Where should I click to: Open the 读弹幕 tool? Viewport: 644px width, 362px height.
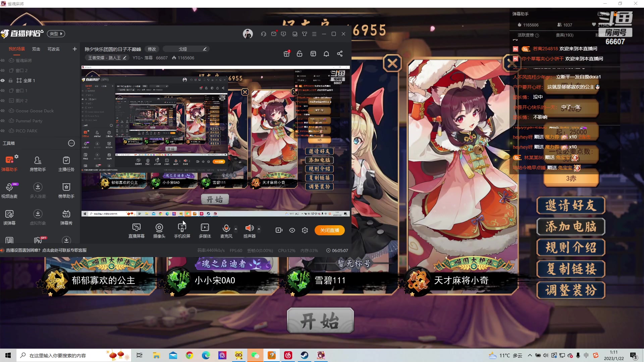[9, 217]
